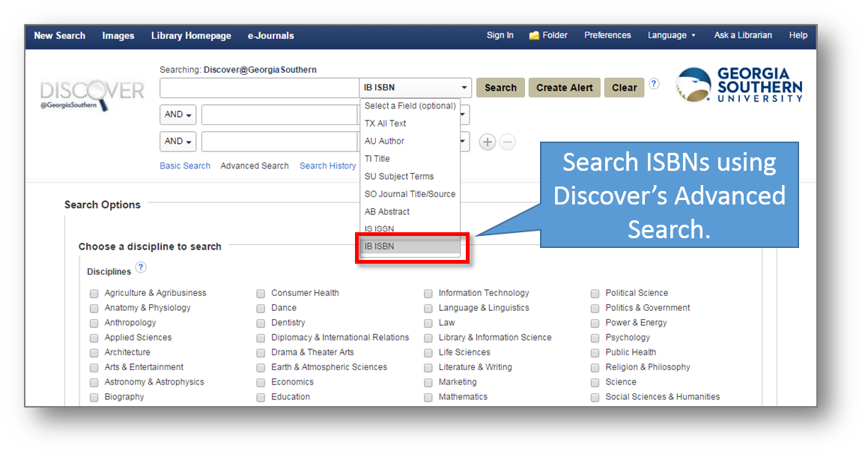Select SU Subject Terms option
This screenshot has height=457, width=868.
(410, 177)
